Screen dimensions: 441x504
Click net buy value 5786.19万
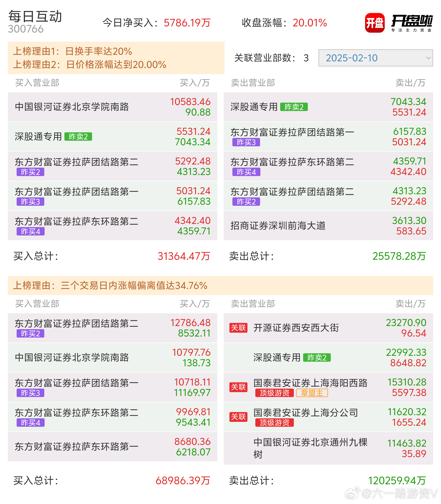[187, 23]
